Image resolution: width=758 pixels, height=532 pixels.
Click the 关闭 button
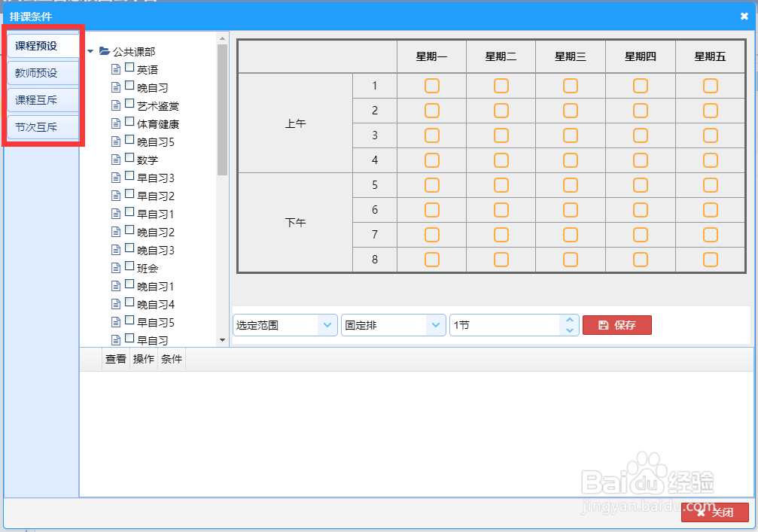point(715,512)
